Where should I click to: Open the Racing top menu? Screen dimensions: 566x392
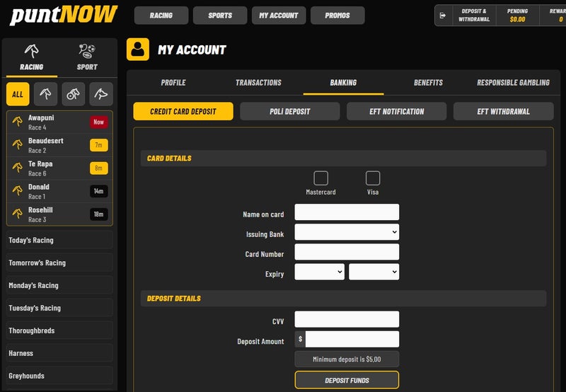point(161,16)
